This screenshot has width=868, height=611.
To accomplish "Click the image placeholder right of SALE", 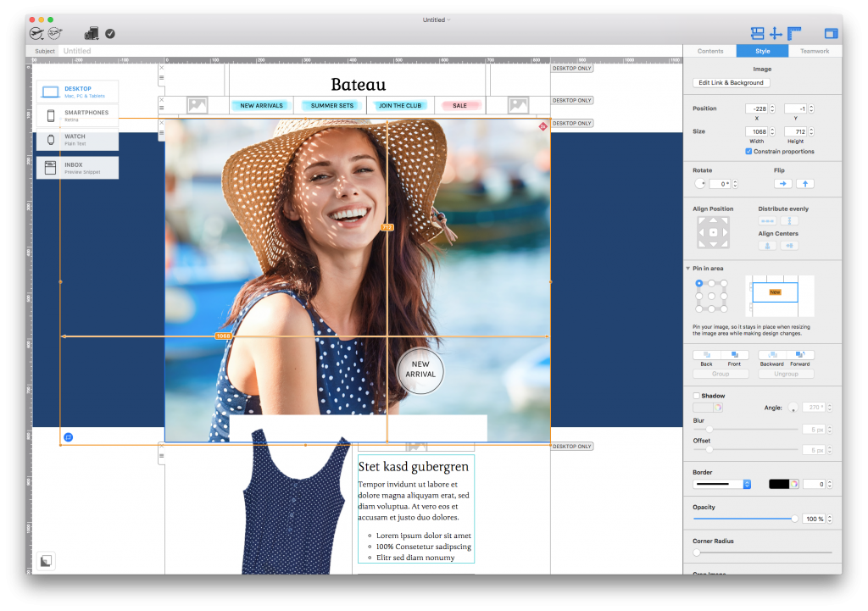I will [518, 105].
